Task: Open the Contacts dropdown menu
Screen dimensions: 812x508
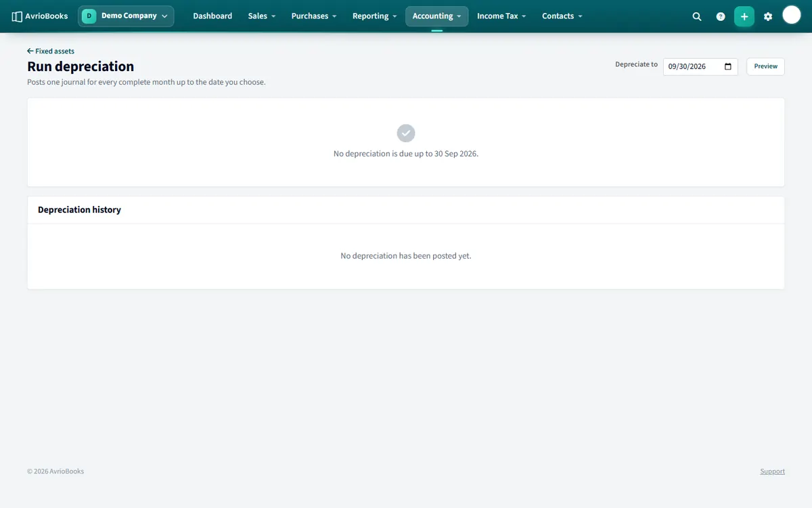Action: pos(562,16)
